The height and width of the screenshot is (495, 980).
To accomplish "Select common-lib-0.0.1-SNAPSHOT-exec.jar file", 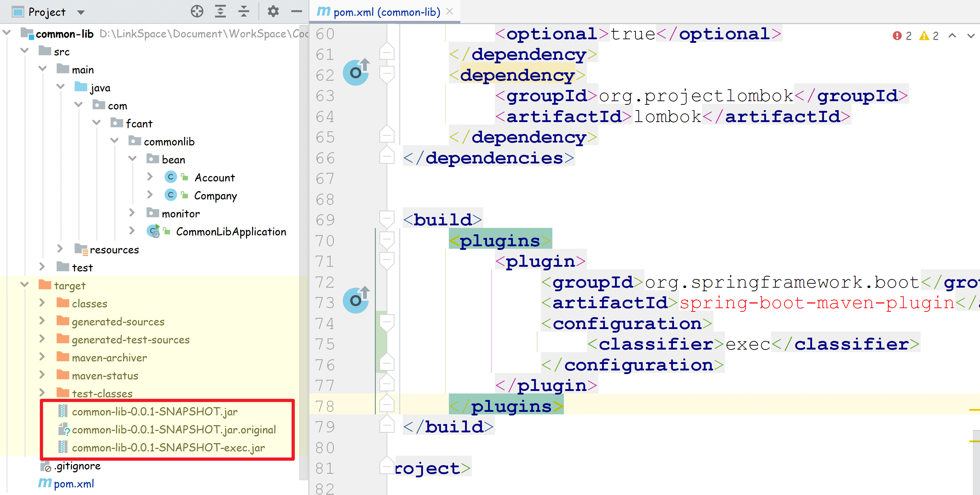I will pyautogui.click(x=168, y=447).
